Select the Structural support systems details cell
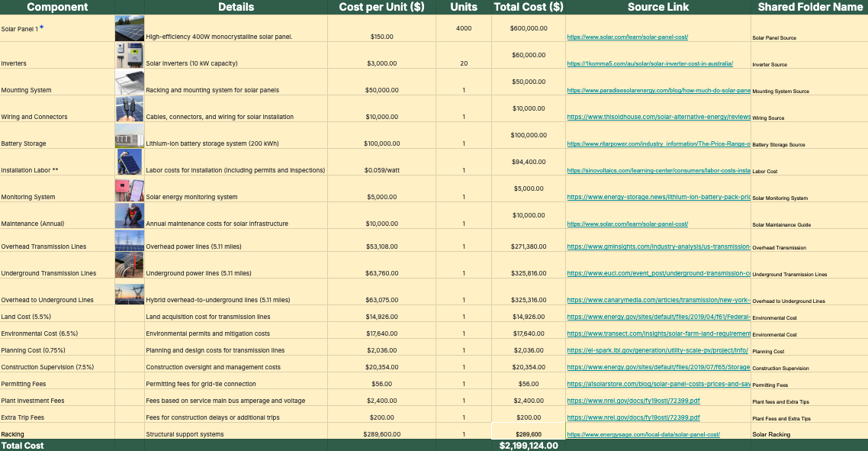 (236, 432)
